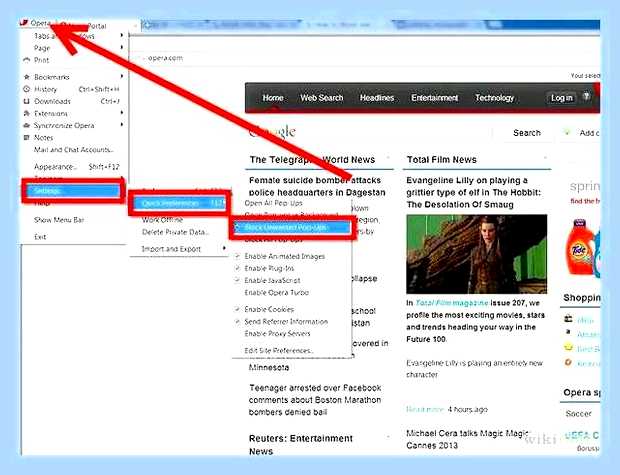Click the cloud icon beside Synchronize Opera
Viewport: 620px width, 475px height.
point(26,125)
